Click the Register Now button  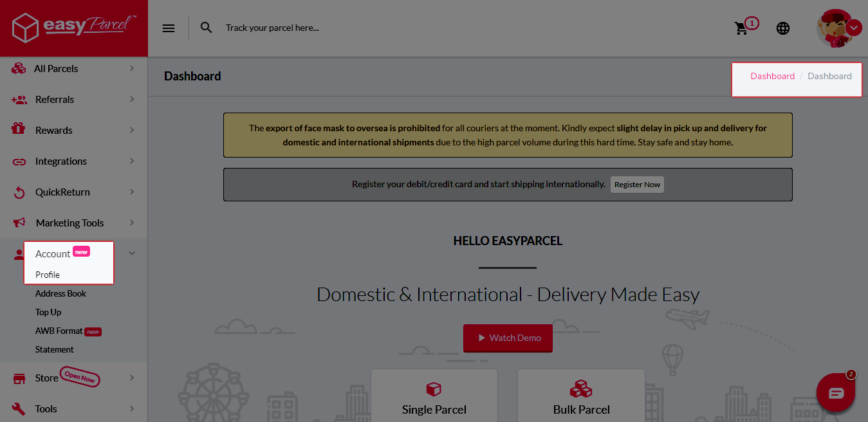[637, 185]
